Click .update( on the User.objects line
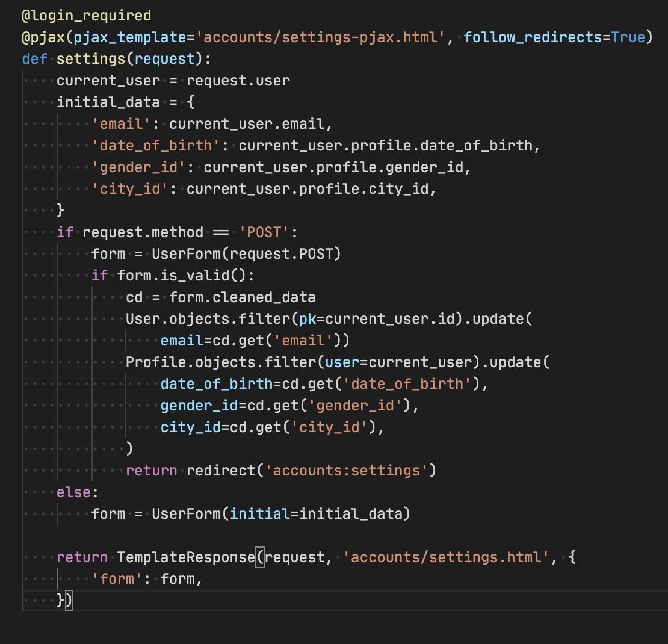Screen dimensions: 668x644 tap(498, 319)
